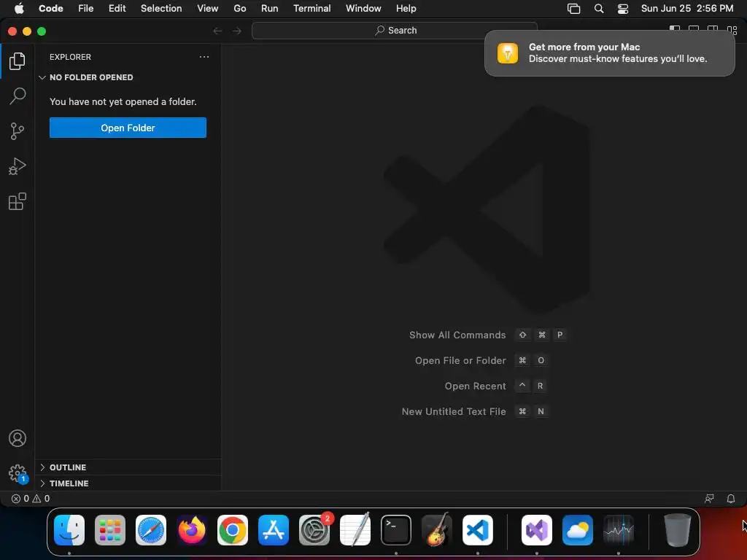The image size is (747, 560).
Task: Open App Store from the Dock
Action: 274,530
